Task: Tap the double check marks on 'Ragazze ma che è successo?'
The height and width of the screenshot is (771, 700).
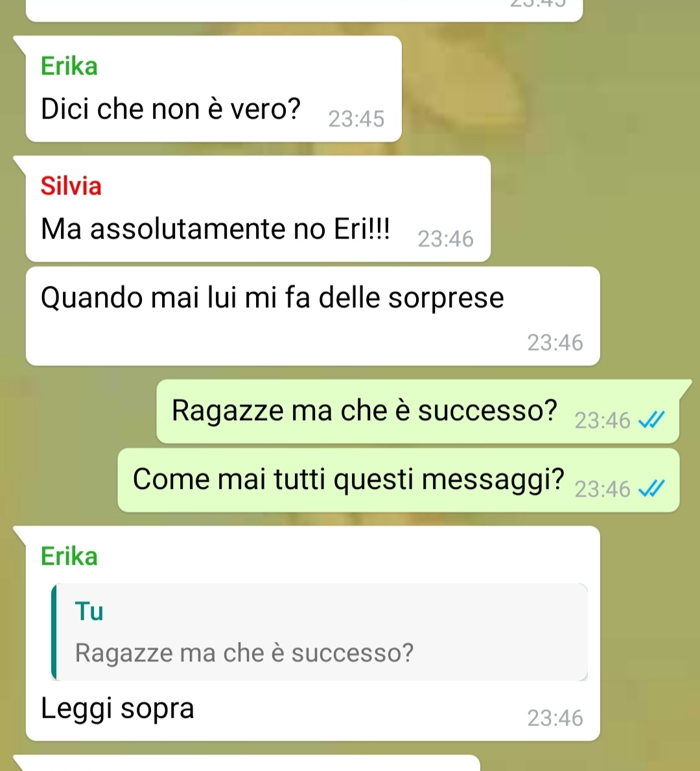Action: point(651,420)
